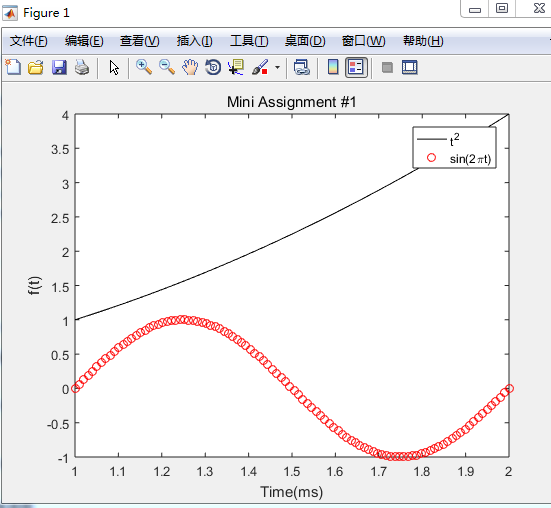
Task: Click y-axis tick label 2.5
Action: pos(60,218)
